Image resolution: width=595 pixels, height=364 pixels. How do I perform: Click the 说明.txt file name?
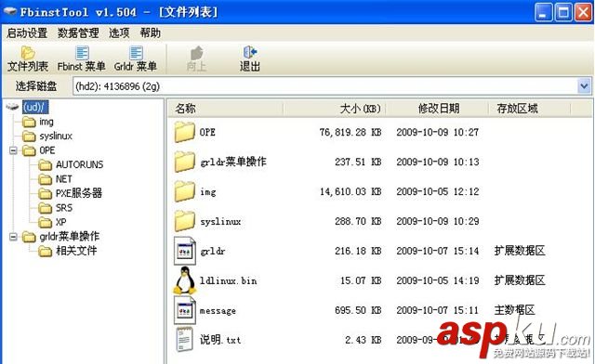(x=220, y=340)
